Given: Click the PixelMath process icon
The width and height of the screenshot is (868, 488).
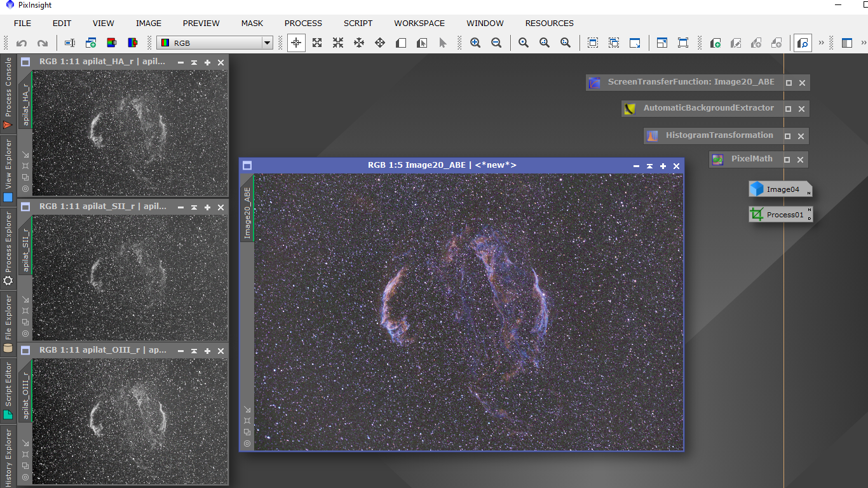Looking at the screenshot, I should 717,159.
